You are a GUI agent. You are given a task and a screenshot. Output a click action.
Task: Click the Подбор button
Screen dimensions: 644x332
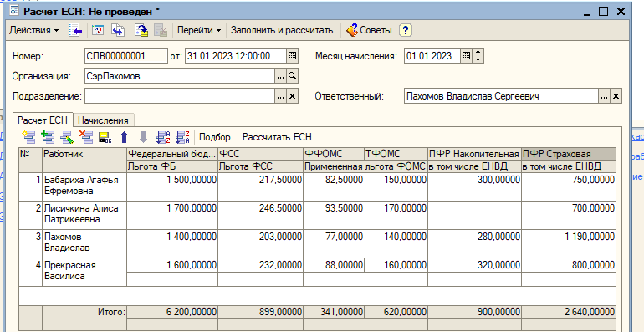pos(215,137)
